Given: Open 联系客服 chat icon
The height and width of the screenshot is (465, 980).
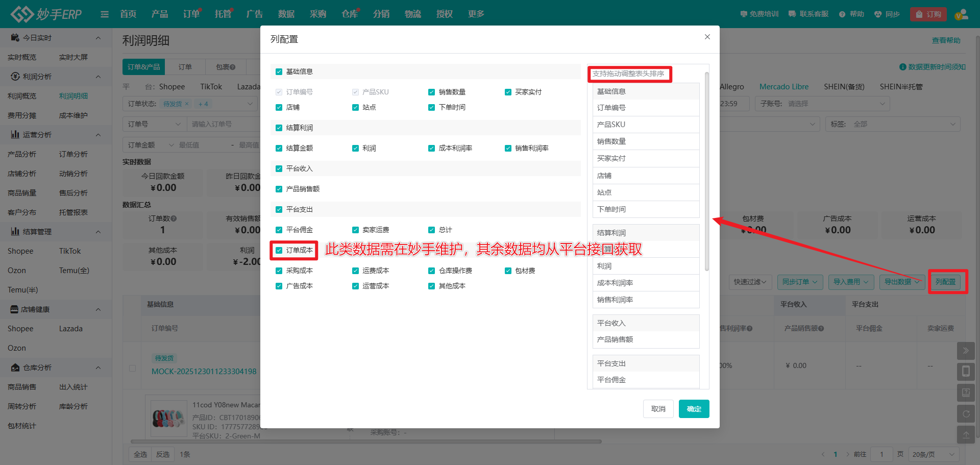Looking at the screenshot, I should pyautogui.click(x=792, y=14).
